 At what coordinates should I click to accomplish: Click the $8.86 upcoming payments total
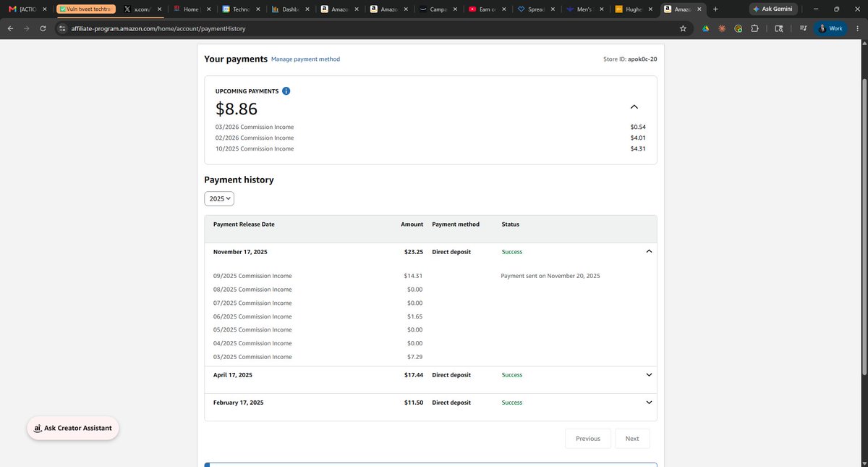(x=237, y=109)
